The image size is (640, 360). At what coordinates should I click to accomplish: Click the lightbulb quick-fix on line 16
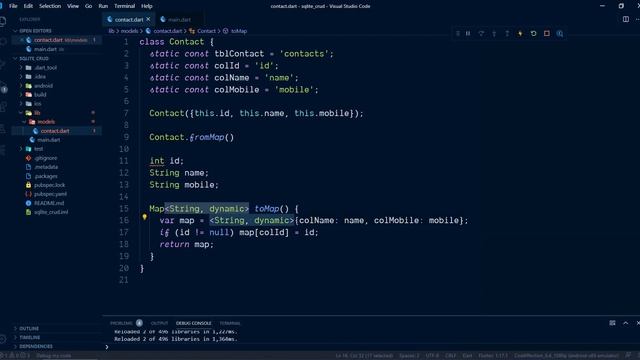(x=144, y=217)
